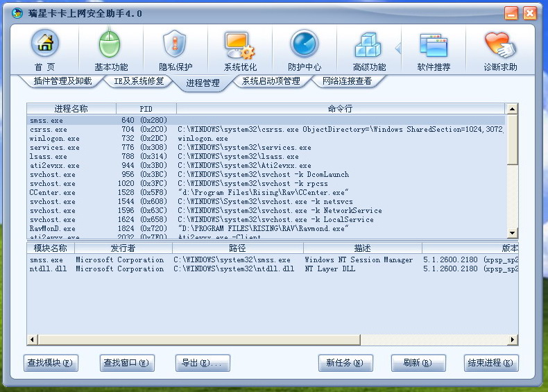Minimize the window
This screenshot has width=548, height=392.
[x=511, y=13]
